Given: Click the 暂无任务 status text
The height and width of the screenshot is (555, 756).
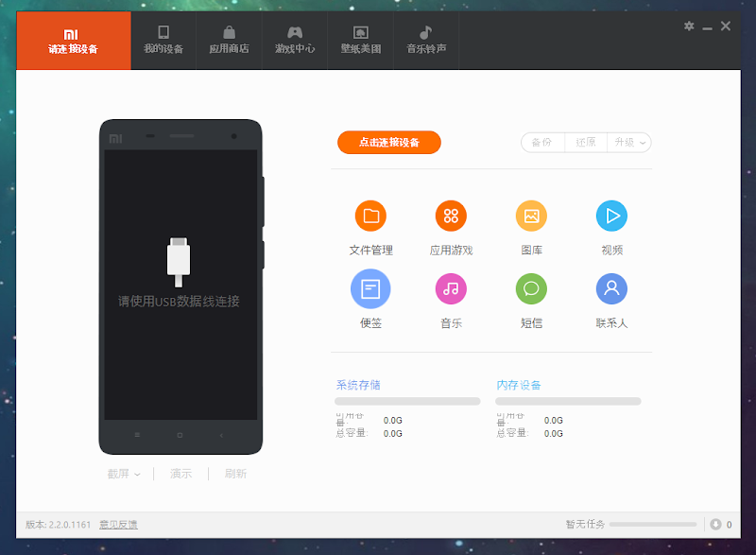Looking at the screenshot, I should (x=585, y=524).
